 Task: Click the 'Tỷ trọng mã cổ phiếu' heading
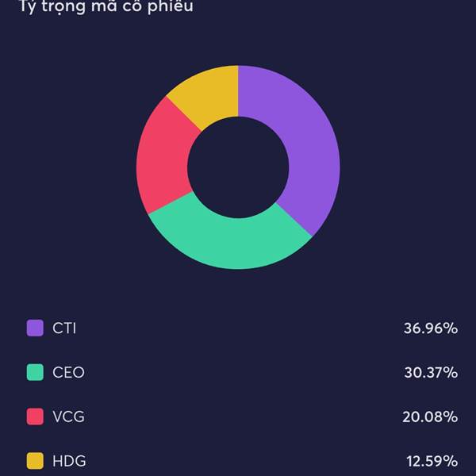[x=106, y=6]
